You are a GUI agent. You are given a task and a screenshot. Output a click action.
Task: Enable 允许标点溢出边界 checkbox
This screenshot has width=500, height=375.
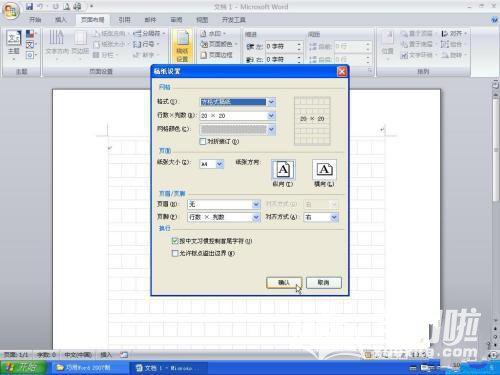click(x=175, y=253)
